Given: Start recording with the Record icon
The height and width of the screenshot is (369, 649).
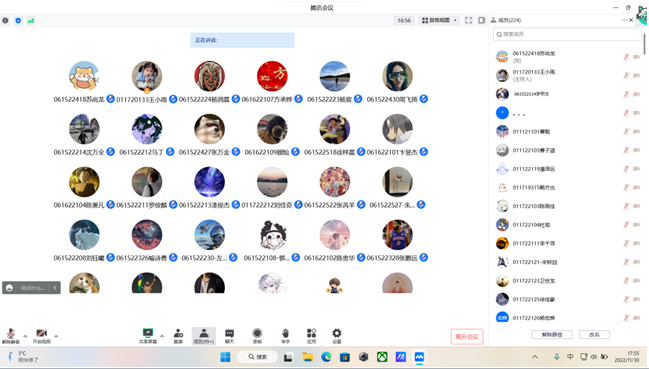Looking at the screenshot, I should (257, 336).
